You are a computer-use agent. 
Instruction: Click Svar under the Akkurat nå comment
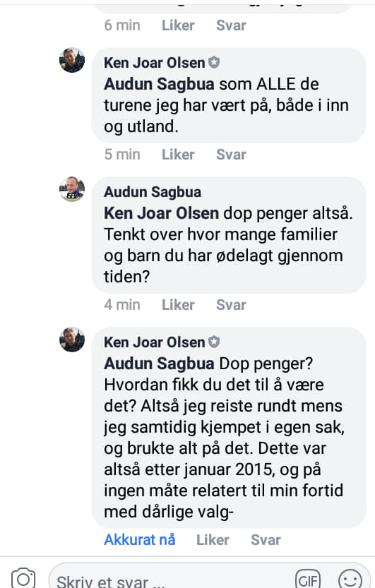point(266,540)
